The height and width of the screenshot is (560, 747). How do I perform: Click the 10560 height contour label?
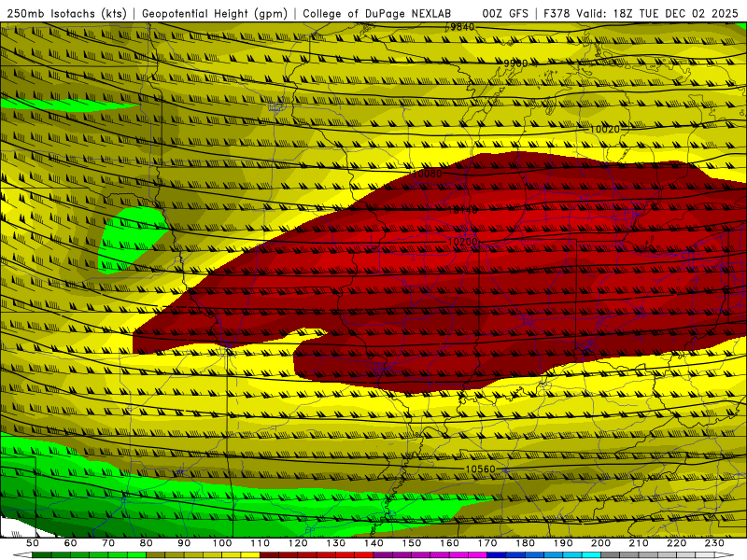[x=480, y=469]
